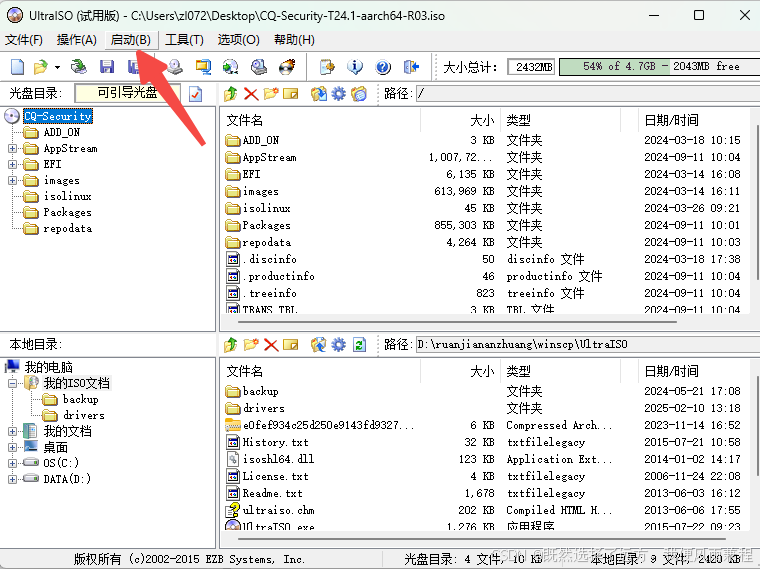Click the Help question mark icon
760x569 pixels.
click(383, 67)
